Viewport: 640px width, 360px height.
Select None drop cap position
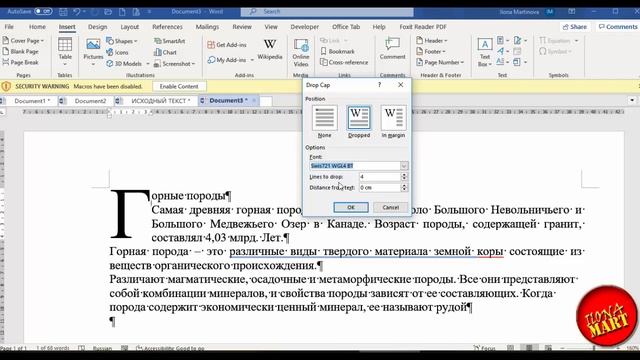point(324,122)
